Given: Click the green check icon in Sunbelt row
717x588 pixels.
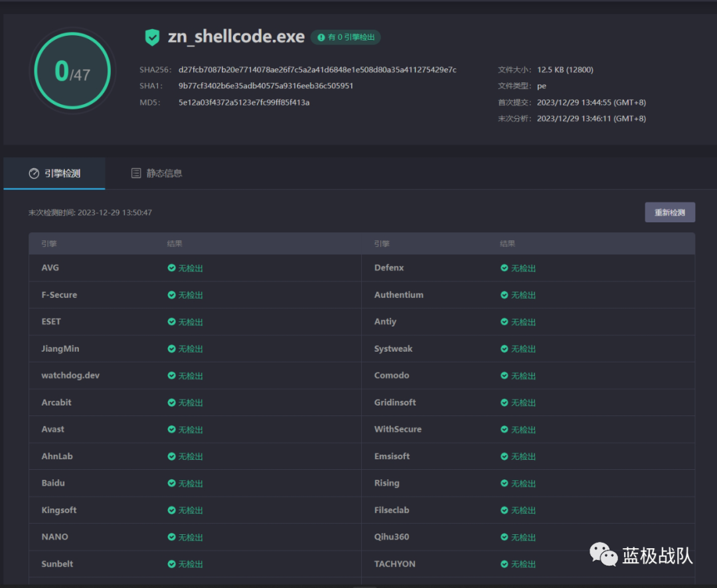Looking at the screenshot, I should pos(171,563).
